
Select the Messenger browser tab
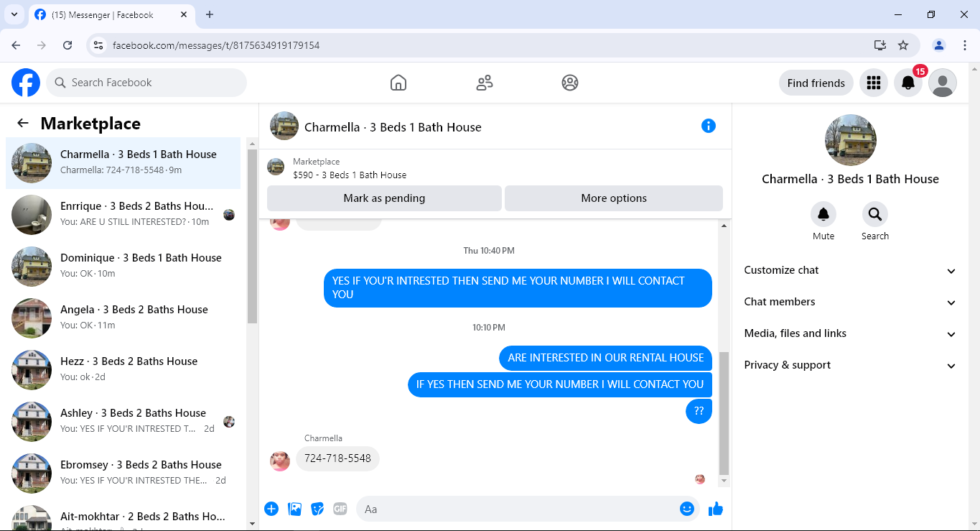point(111,14)
